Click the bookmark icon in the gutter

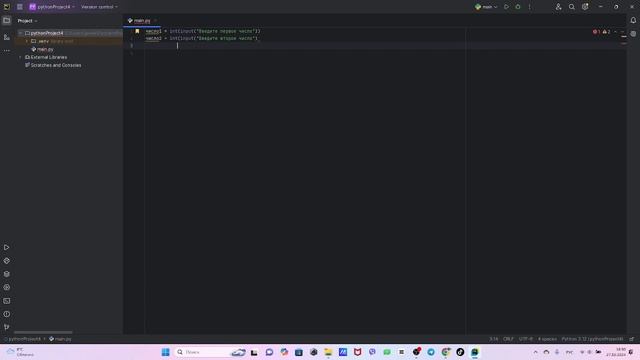pos(137,31)
